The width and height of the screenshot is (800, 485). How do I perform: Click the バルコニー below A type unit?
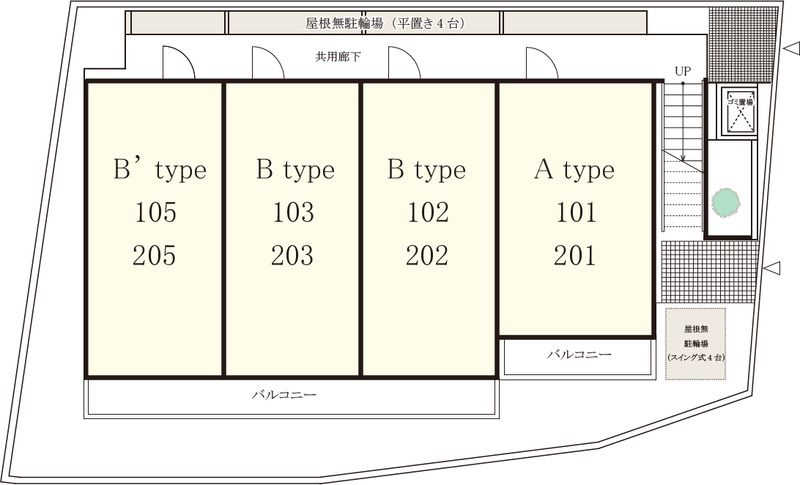[x=579, y=358]
